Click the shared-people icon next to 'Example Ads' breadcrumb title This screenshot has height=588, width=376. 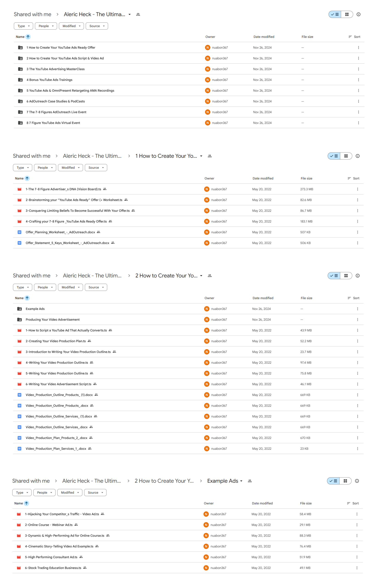pyautogui.click(x=250, y=481)
